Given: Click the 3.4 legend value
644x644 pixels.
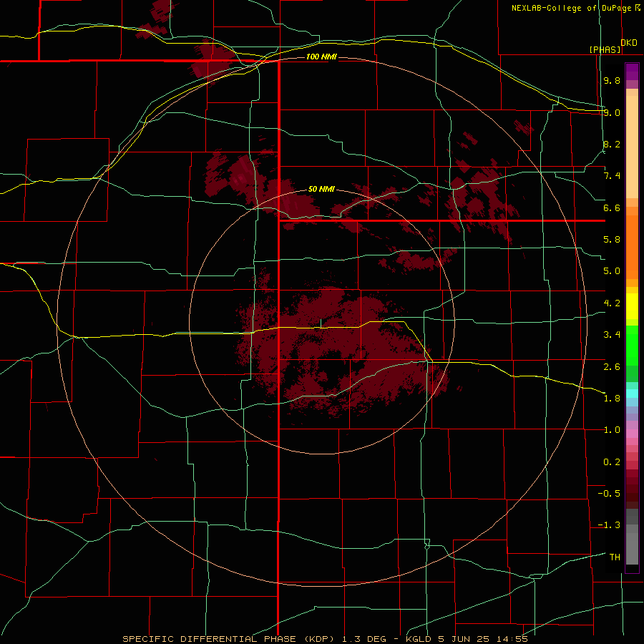Looking at the screenshot, I should click(612, 335).
